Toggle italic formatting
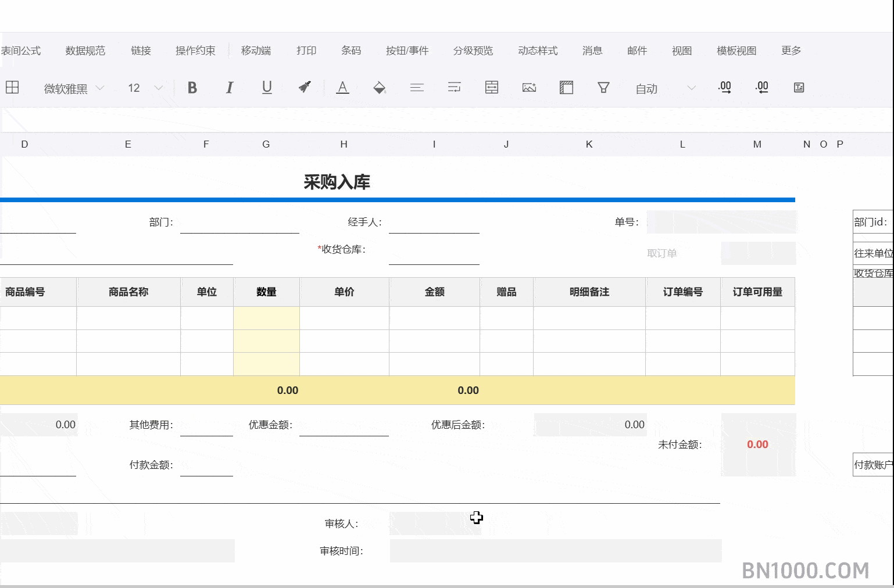 (230, 88)
